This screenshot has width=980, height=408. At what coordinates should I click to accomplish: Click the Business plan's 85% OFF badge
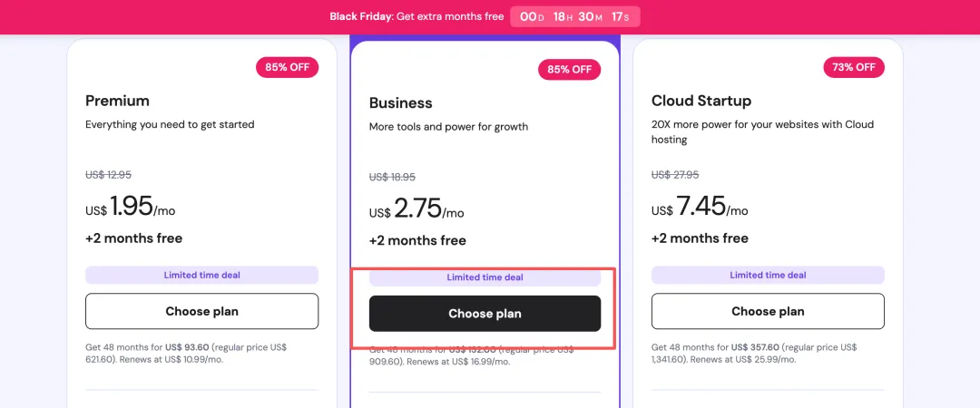pyautogui.click(x=569, y=69)
